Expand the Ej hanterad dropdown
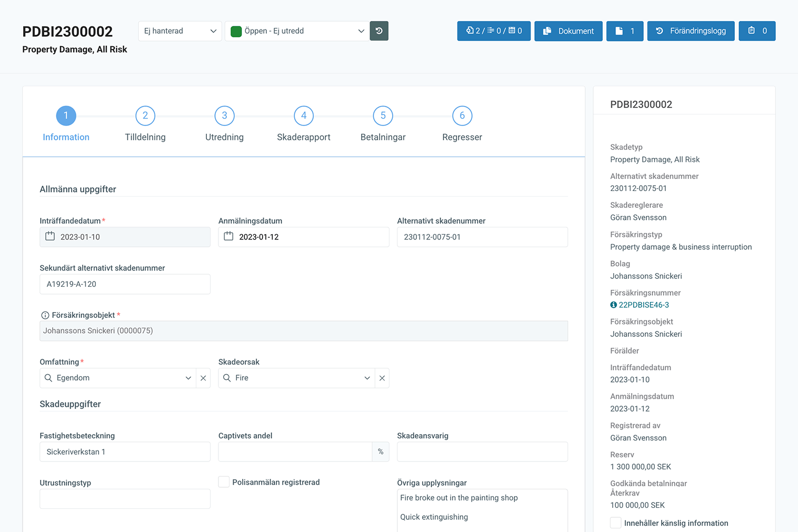This screenshot has height=532, width=798. click(180, 31)
